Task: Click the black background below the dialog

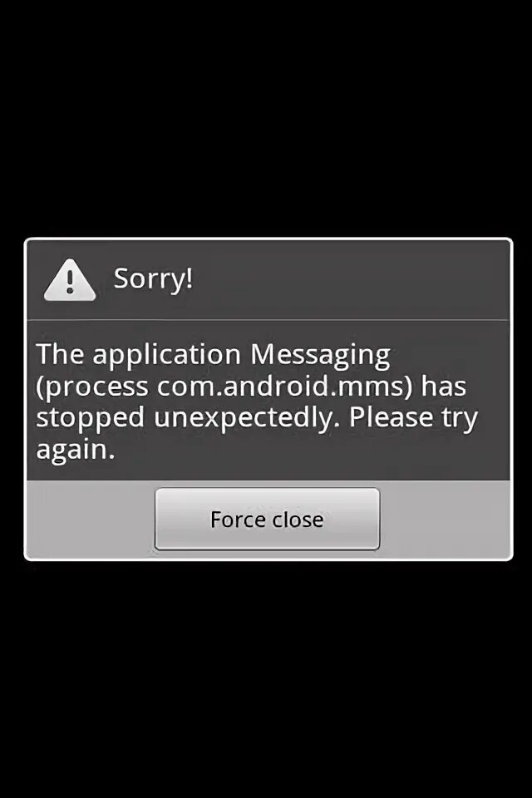Action: 266,679
